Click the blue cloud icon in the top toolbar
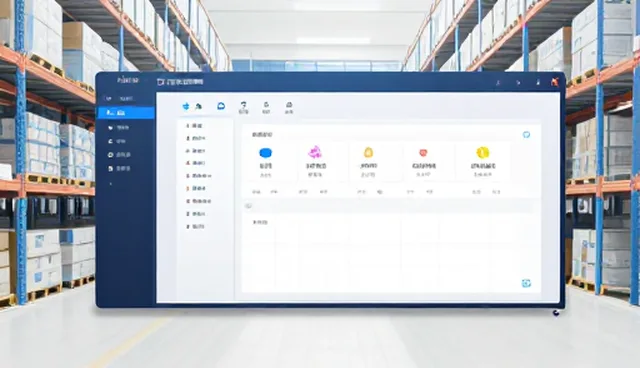Screen dimensions: 640x368 tap(221, 106)
